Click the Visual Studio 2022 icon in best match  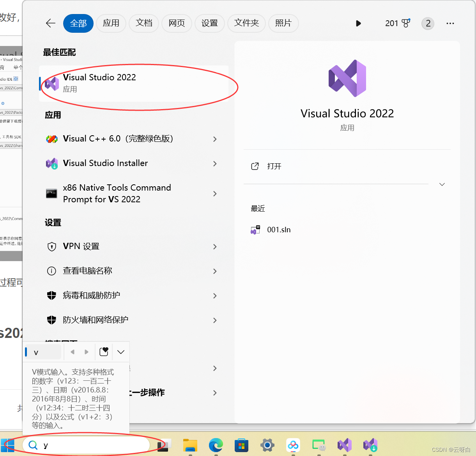point(51,83)
